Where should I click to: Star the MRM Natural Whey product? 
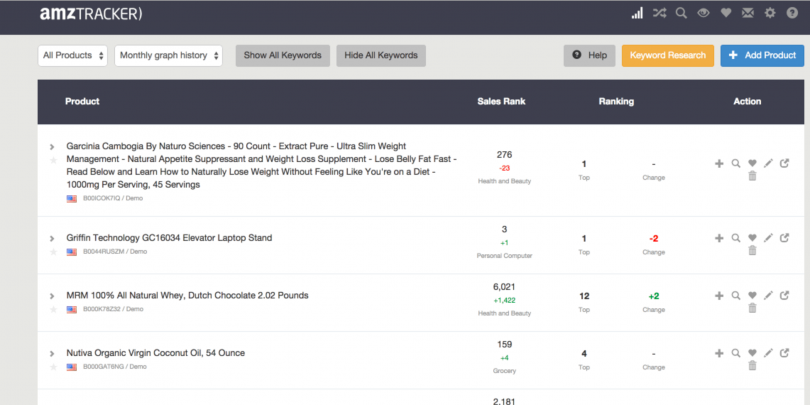pyautogui.click(x=53, y=309)
